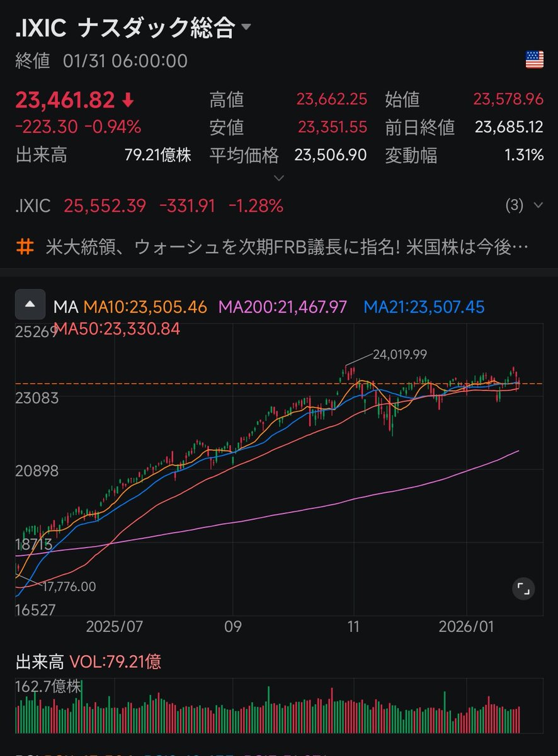Tap the 17,776.00 low marker on chart

69,587
